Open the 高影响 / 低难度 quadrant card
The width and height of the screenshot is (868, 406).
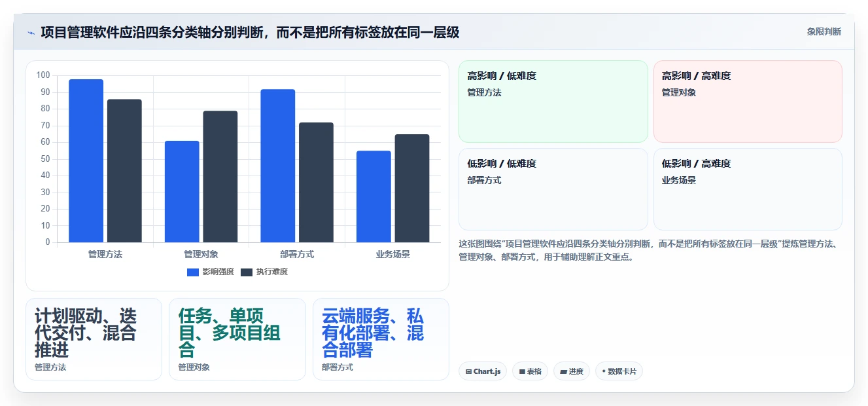pyautogui.click(x=553, y=101)
